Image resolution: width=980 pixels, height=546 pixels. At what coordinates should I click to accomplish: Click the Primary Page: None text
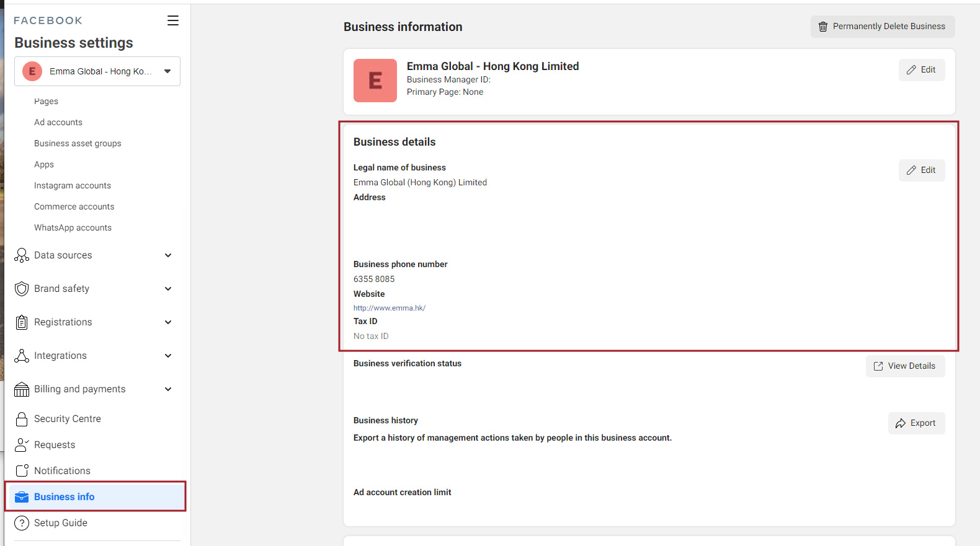coord(445,92)
